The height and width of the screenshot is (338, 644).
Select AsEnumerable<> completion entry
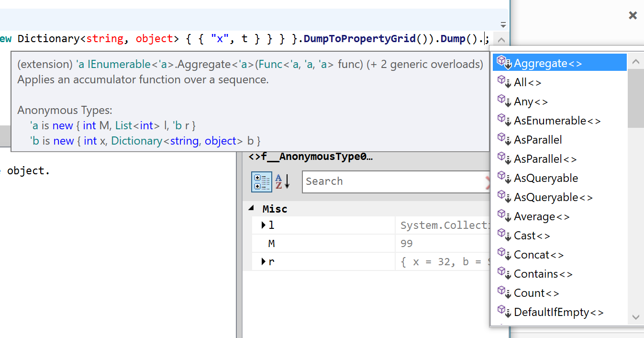coord(559,121)
